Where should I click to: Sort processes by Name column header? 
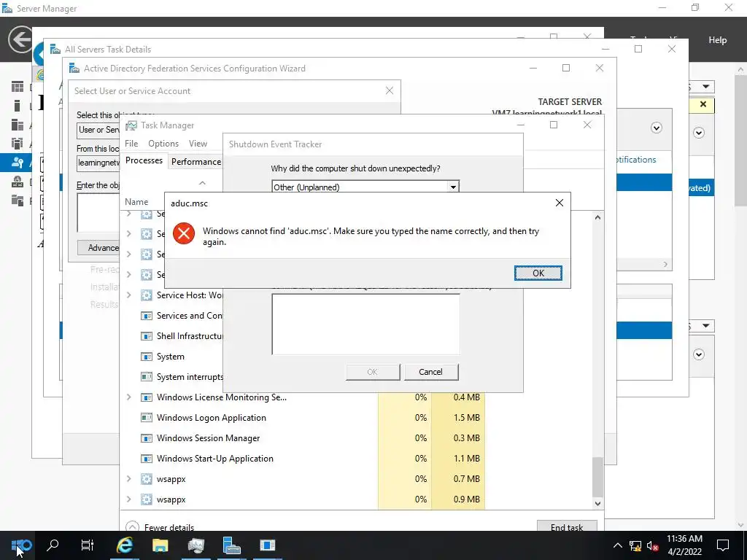point(136,202)
